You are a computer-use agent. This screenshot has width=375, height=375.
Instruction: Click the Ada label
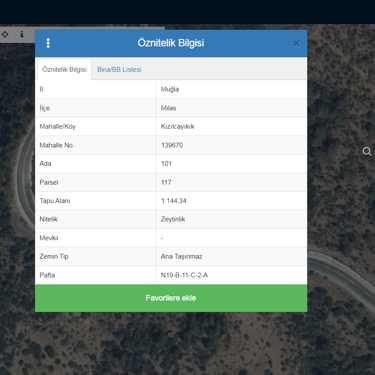(x=45, y=164)
